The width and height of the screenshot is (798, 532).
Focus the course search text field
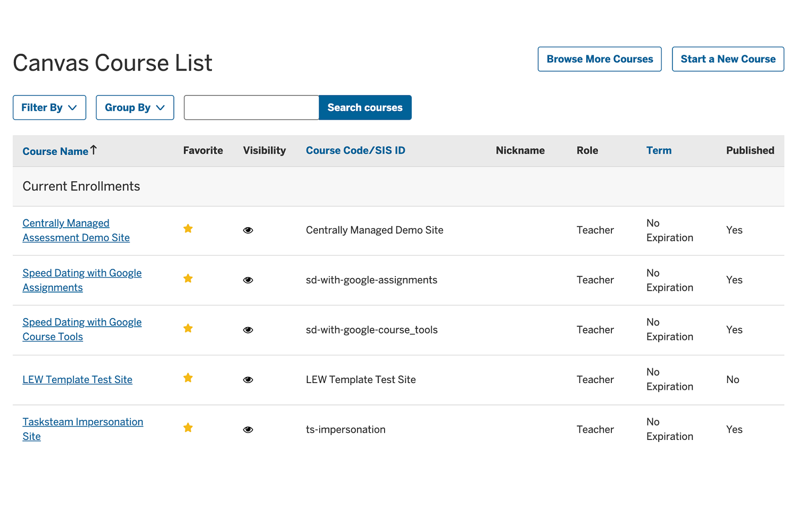(252, 107)
